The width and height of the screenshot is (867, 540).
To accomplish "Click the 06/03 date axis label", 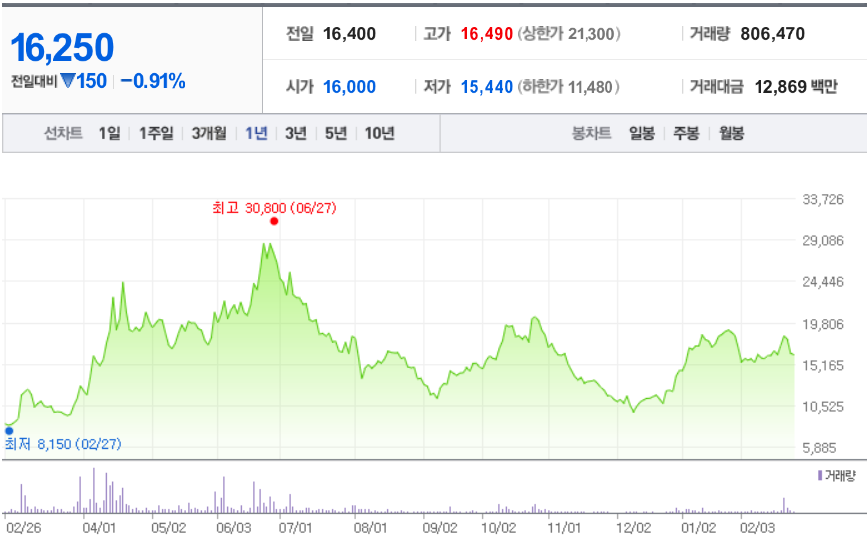I will pyautogui.click(x=233, y=528).
